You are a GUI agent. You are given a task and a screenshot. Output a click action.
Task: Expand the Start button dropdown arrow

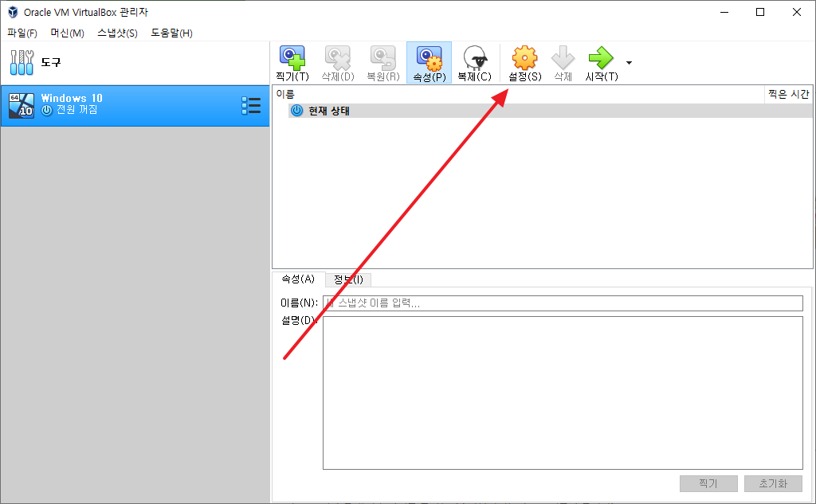tap(630, 63)
